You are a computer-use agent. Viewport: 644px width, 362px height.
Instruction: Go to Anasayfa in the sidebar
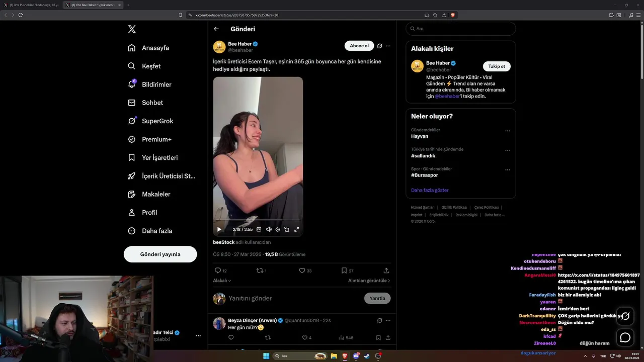pyautogui.click(x=148, y=48)
